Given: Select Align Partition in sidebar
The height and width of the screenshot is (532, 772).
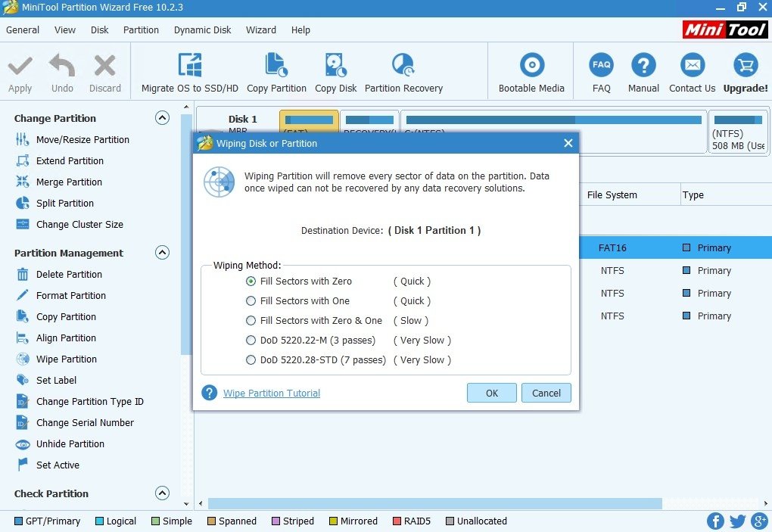Looking at the screenshot, I should pos(56,338).
